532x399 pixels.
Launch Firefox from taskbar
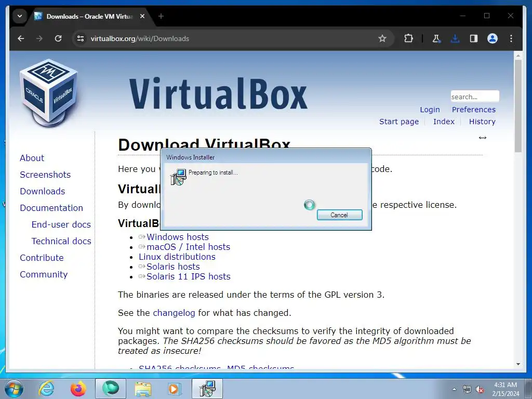pyautogui.click(x=78, y=389)
